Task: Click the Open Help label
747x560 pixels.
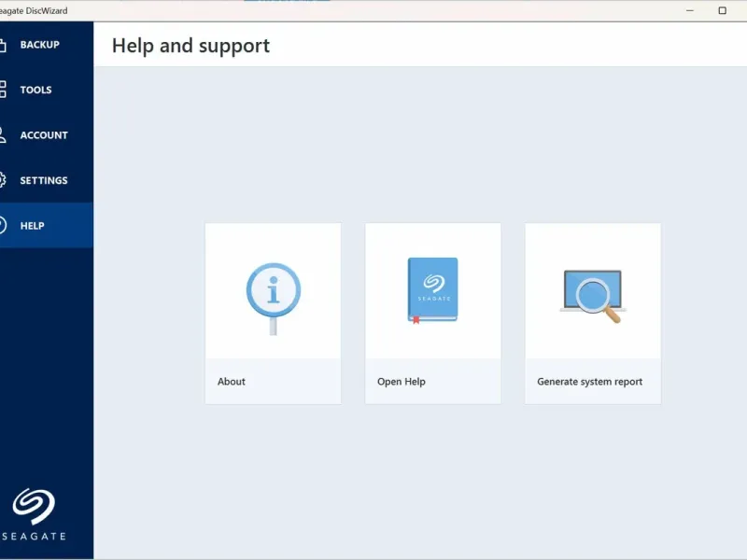Action: tap(402, 382)
